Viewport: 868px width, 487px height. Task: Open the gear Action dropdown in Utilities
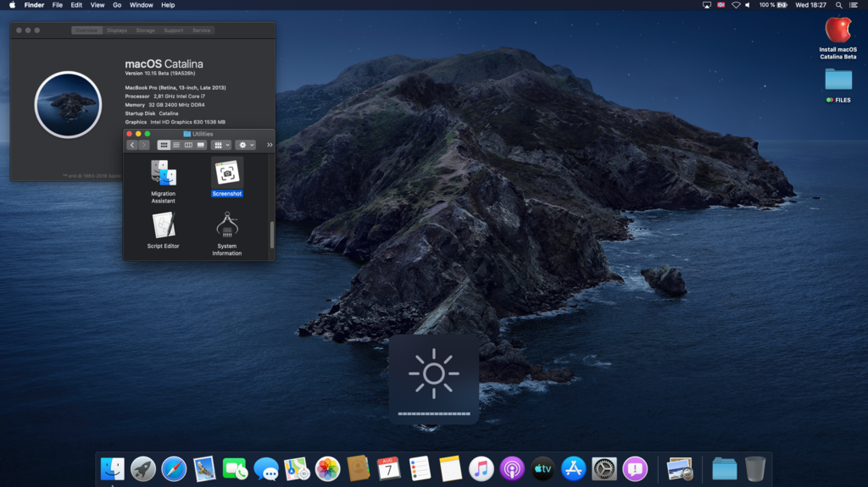coord(245,145)
